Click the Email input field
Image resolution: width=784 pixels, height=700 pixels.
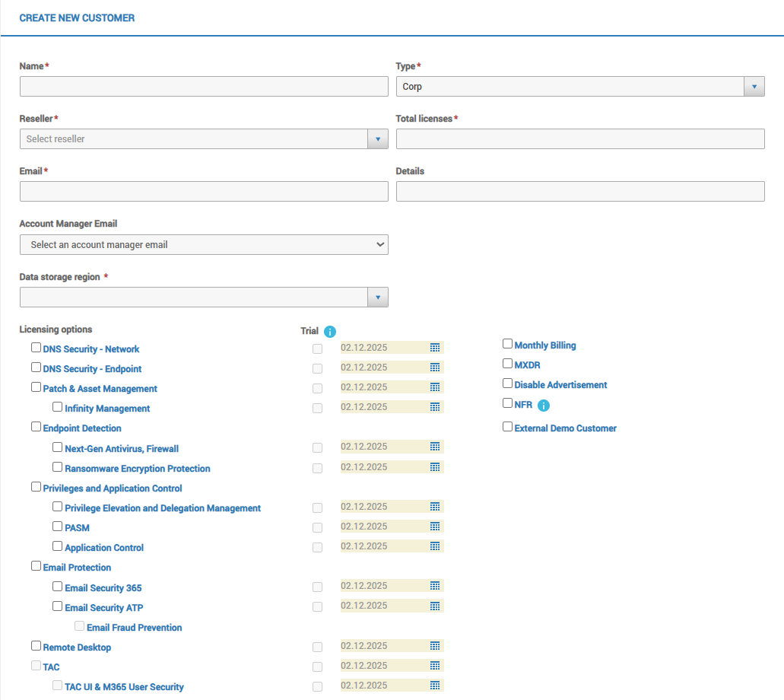click(204, 192)
